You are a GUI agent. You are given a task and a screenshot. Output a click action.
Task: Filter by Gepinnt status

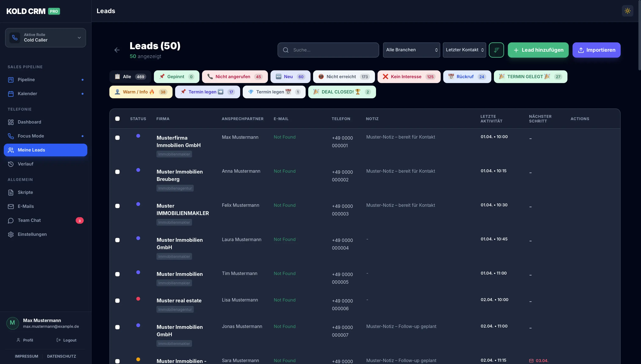pyautogui.click(x=177, y=77)
